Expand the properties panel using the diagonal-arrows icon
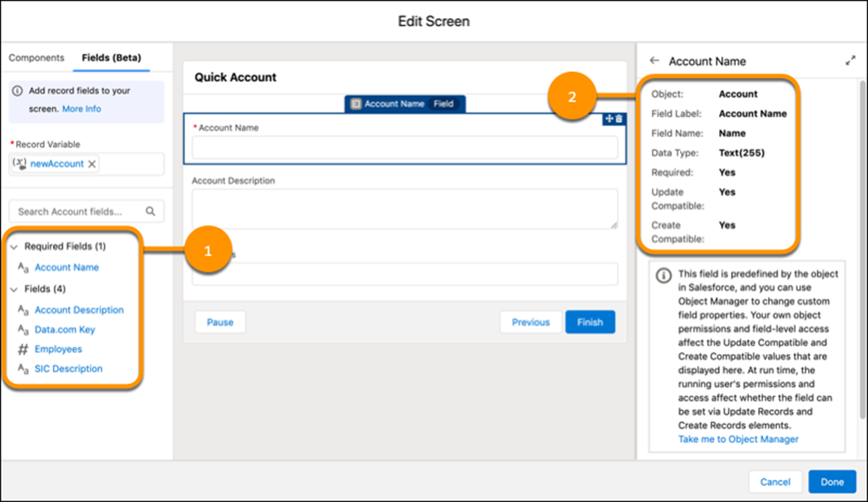 [x=851, y=60]
